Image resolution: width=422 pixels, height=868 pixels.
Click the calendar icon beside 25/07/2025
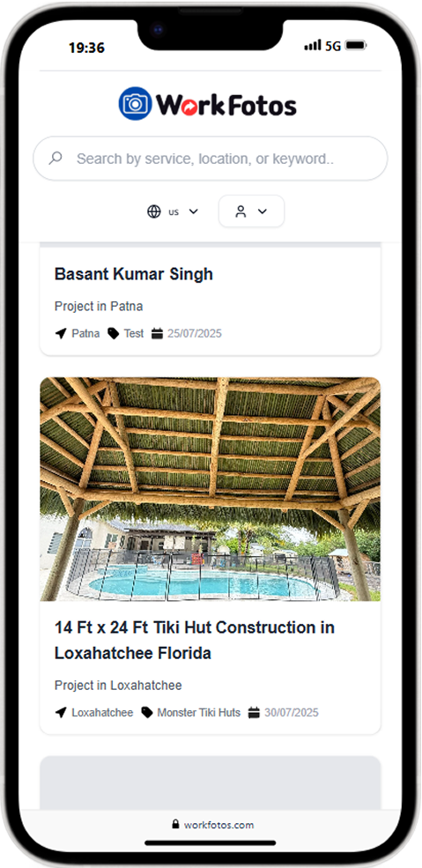coord(157,334)
